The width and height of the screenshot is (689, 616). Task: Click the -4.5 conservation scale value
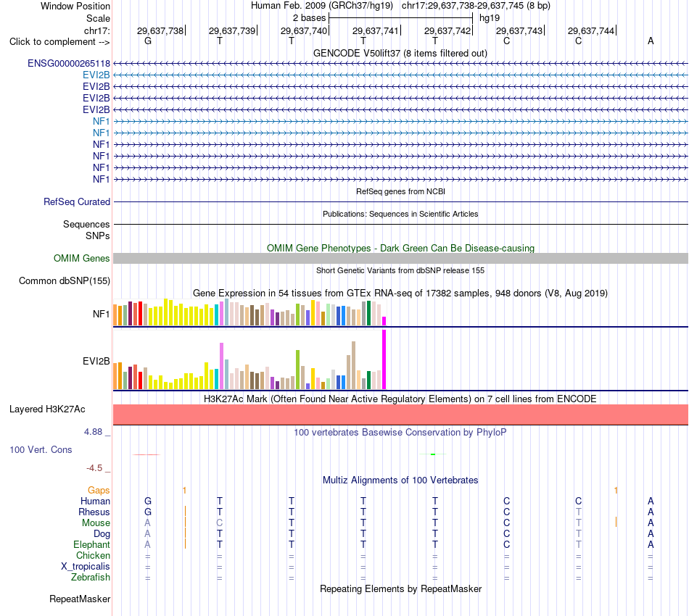point(94,468)
